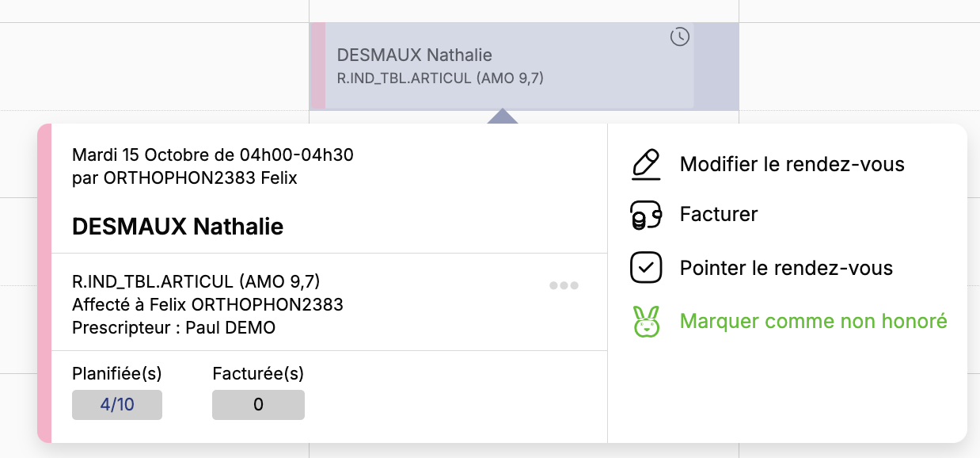Click the pencil icon for editing the appointment
Viewport: 980px width, 458px height.
646,165
